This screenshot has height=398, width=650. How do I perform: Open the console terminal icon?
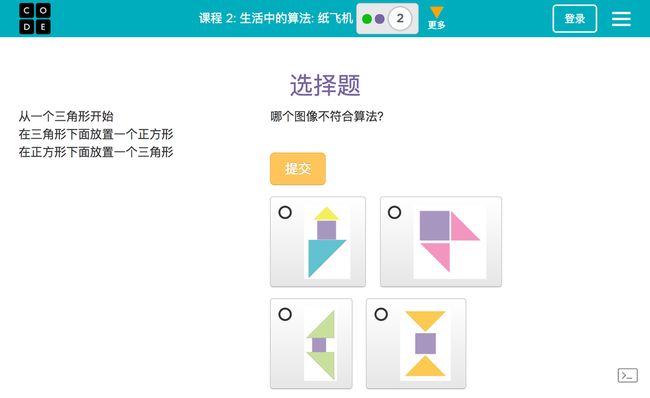pos(628,376)
